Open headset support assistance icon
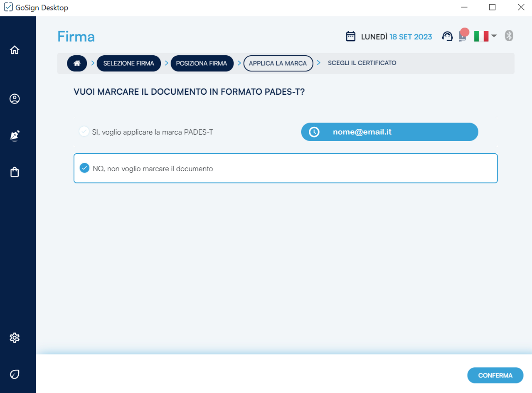This screenshot has width=532, height=393. (447, 37)
